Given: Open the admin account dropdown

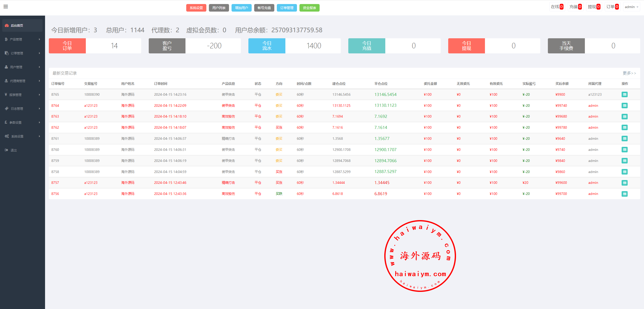Looking at the screenshot, I should (631, 7).
